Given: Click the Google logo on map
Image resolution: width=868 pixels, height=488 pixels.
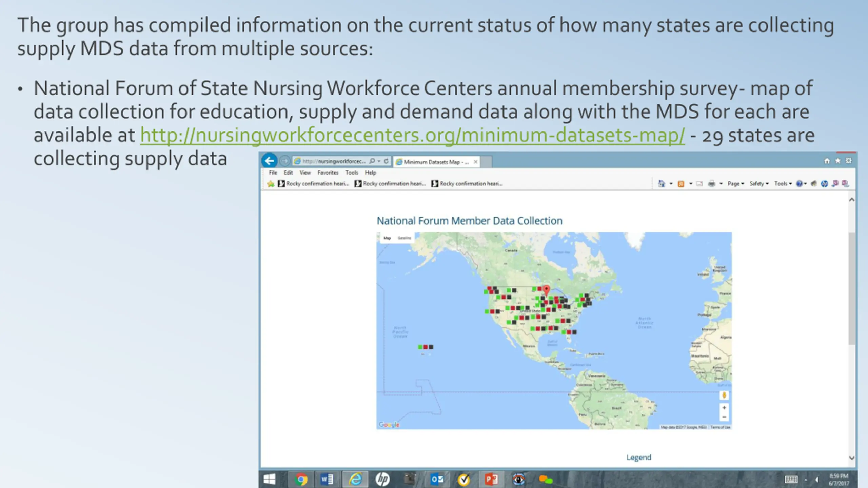Looking at the screenshot, I should (389, 425).
